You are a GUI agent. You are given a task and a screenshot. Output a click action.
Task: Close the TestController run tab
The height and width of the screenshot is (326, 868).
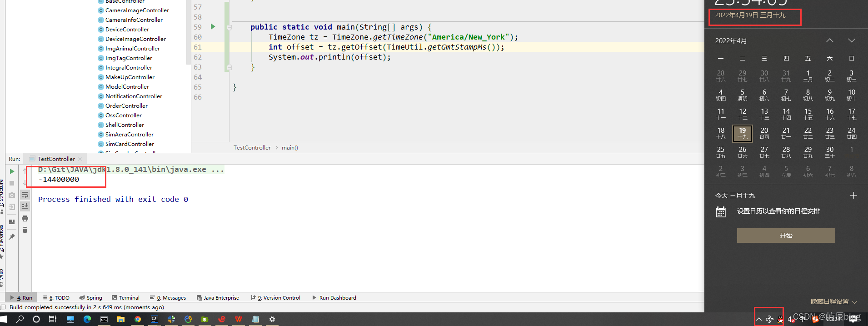pyautogui.click(x=80, y=159)
